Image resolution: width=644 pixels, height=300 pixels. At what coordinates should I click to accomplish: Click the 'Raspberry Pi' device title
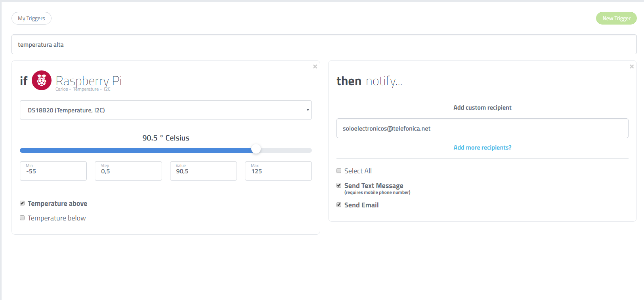[88, 81]
